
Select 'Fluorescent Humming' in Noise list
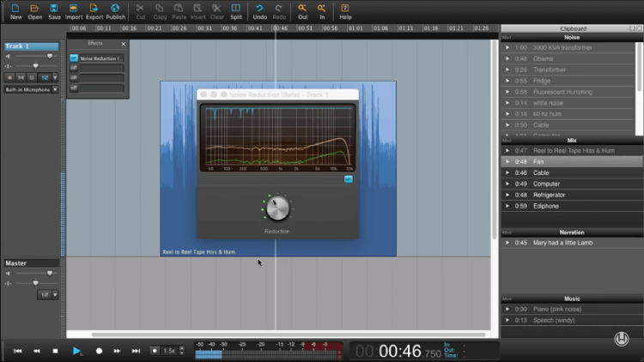(568, 92)
